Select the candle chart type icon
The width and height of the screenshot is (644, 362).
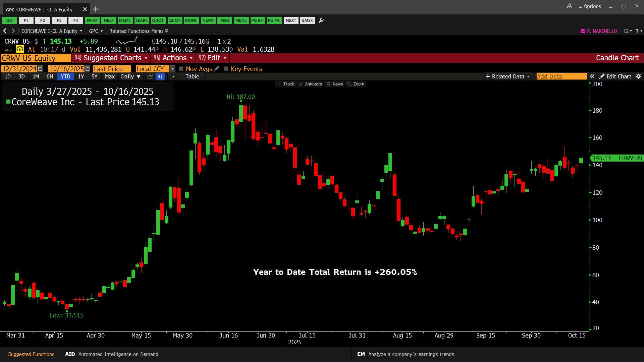[160, 76]
